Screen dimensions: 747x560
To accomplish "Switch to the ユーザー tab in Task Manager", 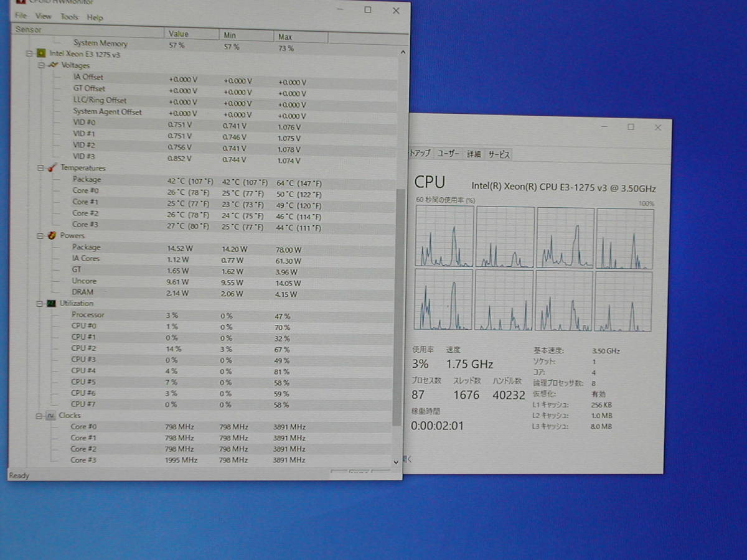I will [448, 154].
